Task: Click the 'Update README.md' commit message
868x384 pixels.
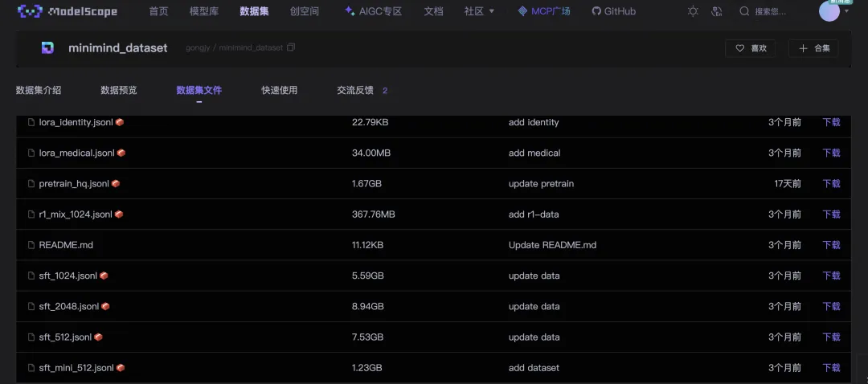Action: [x=552, y=244]
